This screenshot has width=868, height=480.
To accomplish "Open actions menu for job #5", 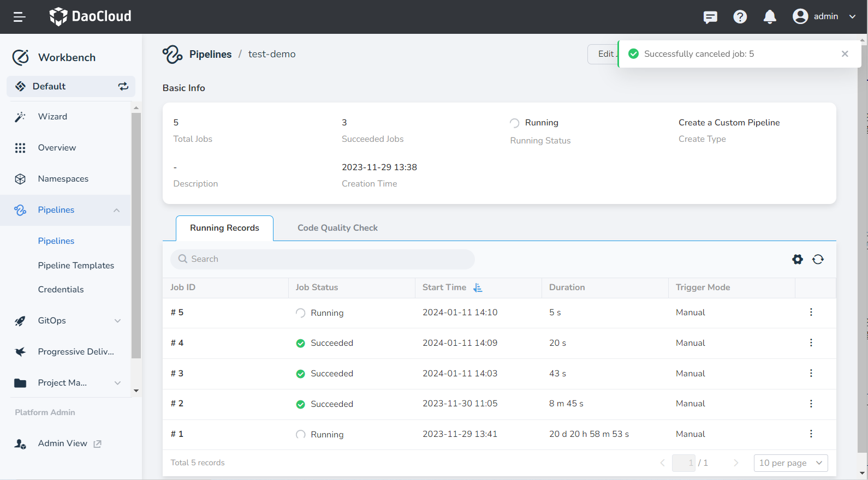I will tap(811, 312).
